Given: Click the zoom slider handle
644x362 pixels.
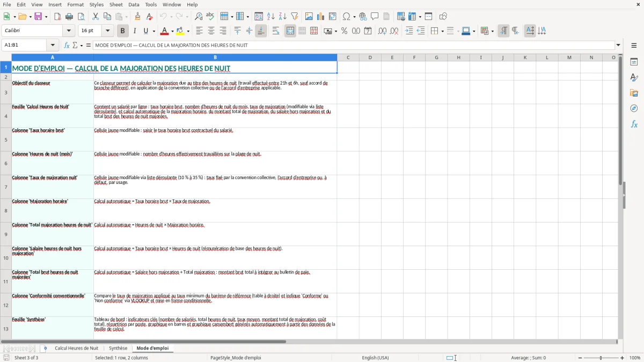Looking at the screenshot, I should point(601,358).
